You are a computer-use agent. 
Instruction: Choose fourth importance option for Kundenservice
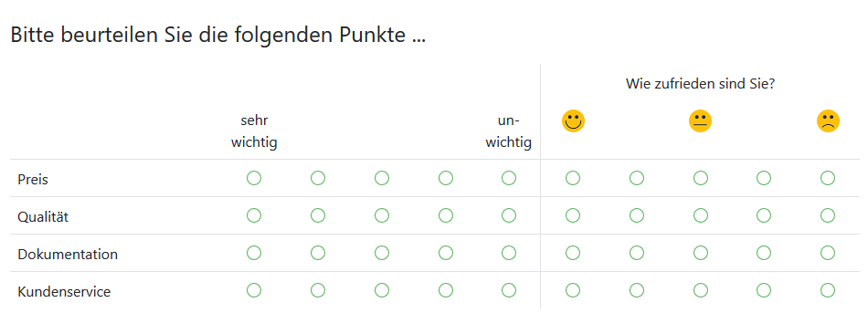(x=446, y=290)
